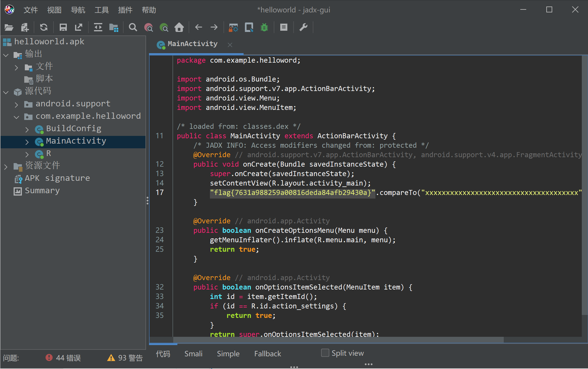Open the Summary tree item
The image size is (588, 369).
point(37,191)
